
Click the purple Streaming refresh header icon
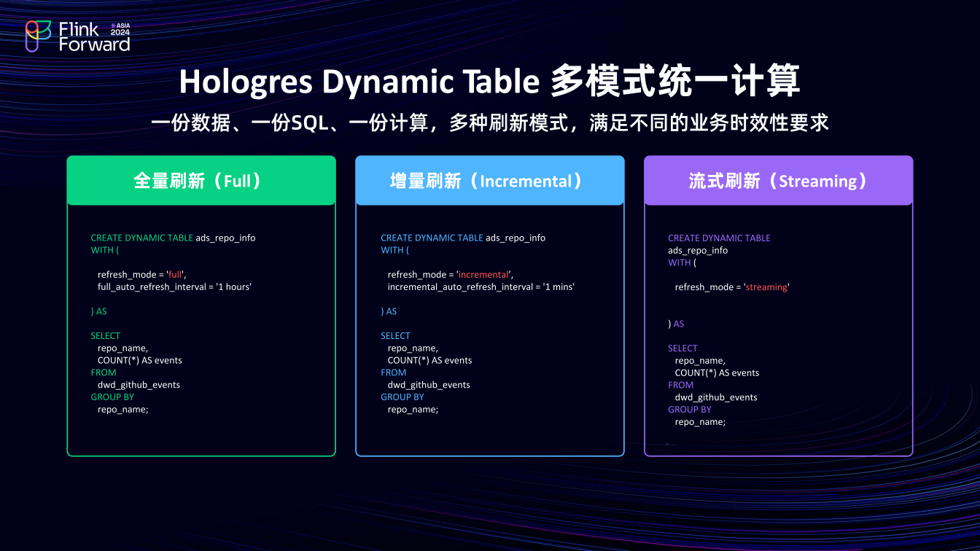tap(778, 180)
